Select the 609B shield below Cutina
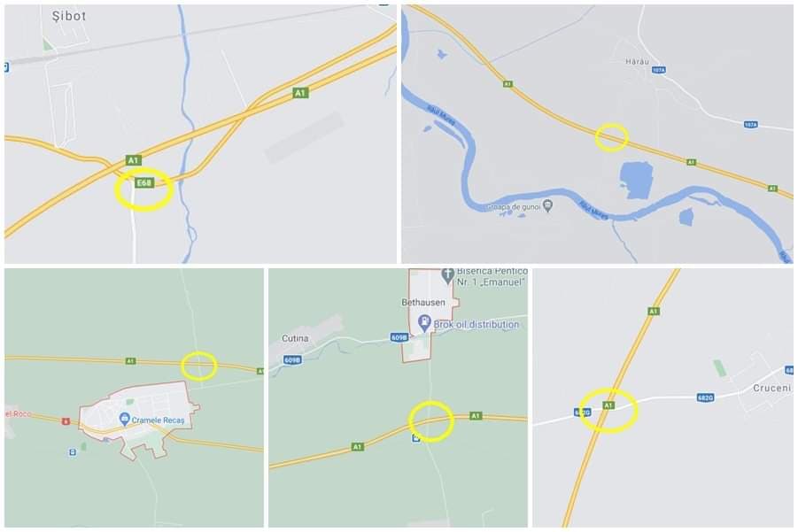 coord(292,359)
